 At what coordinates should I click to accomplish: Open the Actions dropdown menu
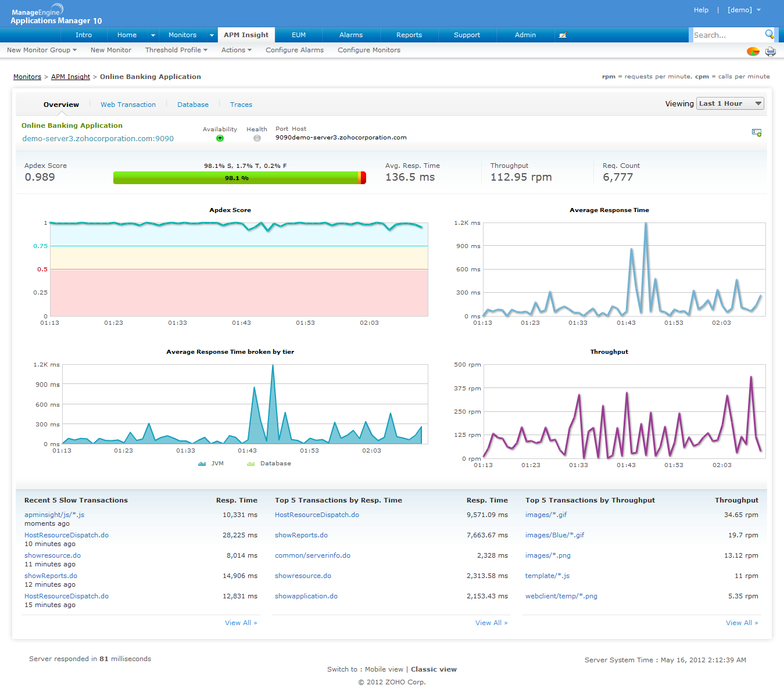236,50
